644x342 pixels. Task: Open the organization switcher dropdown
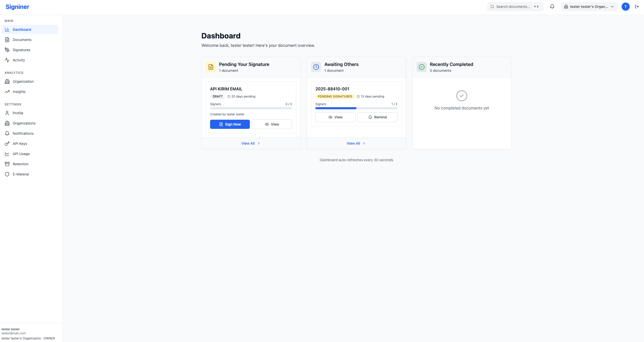(x=589, y=7)
